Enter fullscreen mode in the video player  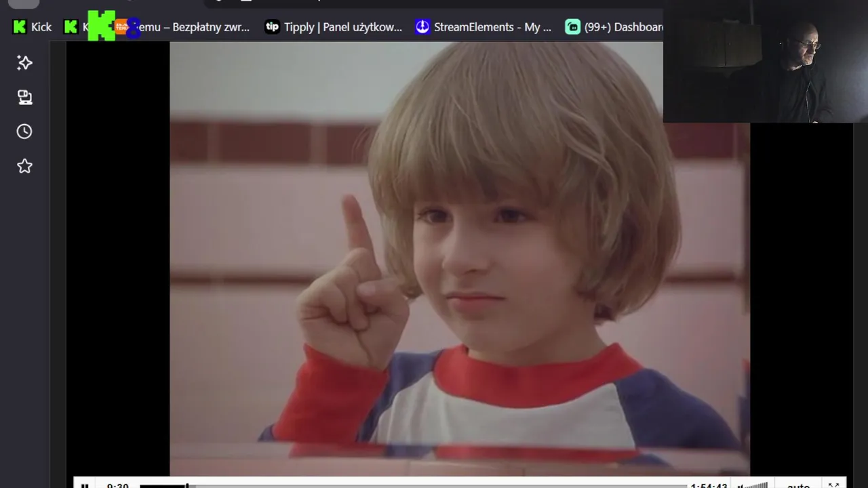pyautogui.click(x=833, y=485)
